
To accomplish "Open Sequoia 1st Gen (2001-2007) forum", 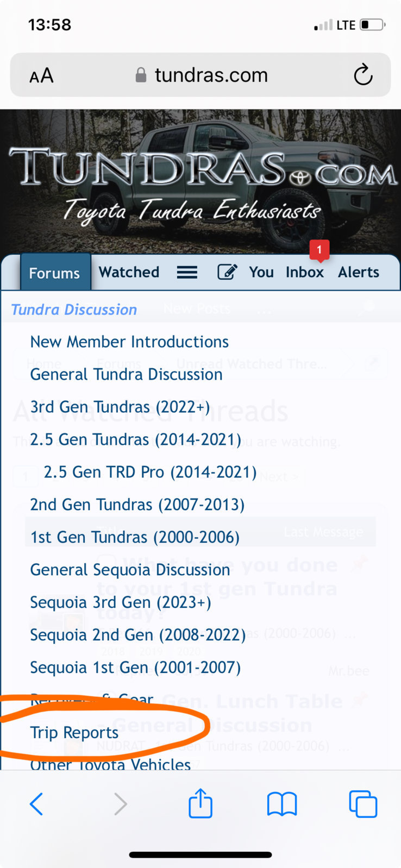I will pyautogui.click(x=135, y=668).
